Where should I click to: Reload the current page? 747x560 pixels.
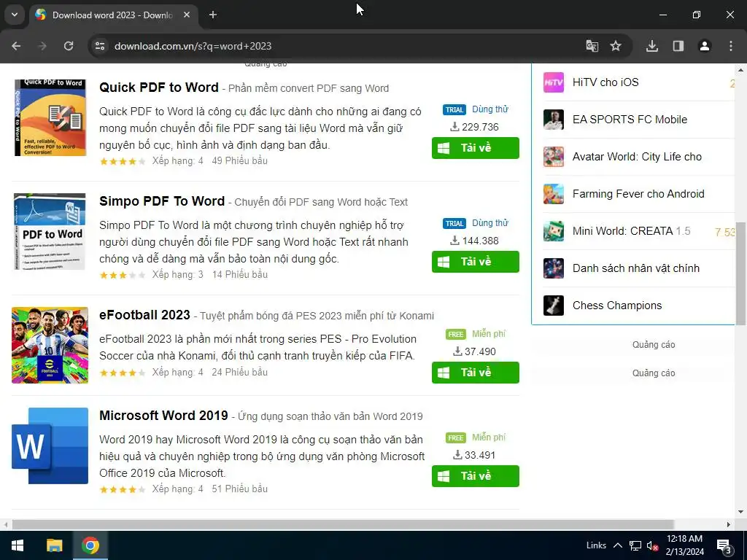point(69,46)
